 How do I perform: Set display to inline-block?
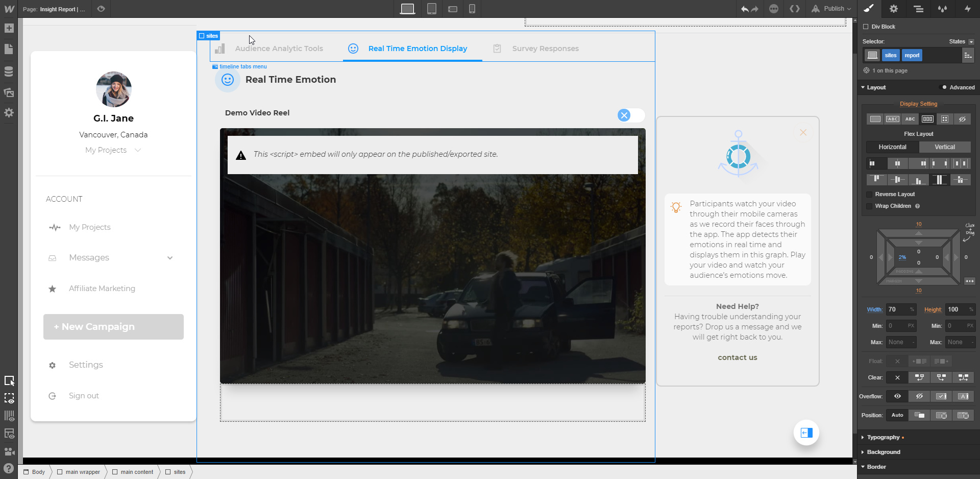click(x=893, y=119)
